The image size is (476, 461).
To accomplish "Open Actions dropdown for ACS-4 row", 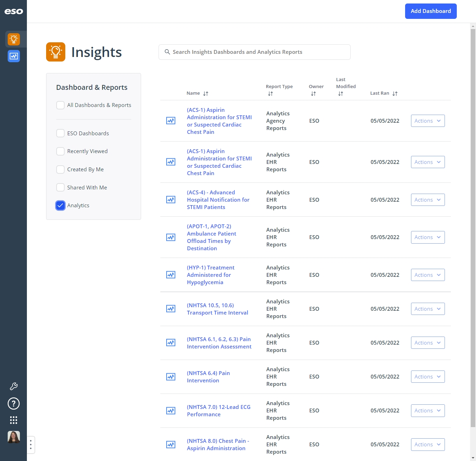I will (428, 200).
